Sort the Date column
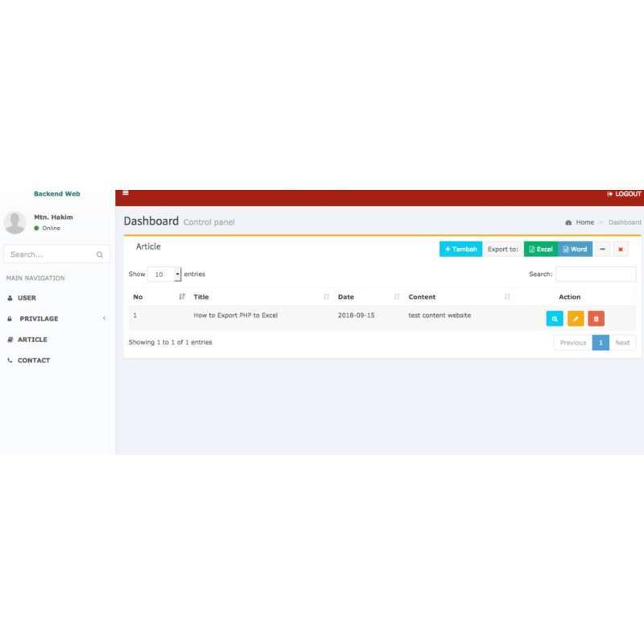Screen dimensions: 644x644 click(346, 296)
